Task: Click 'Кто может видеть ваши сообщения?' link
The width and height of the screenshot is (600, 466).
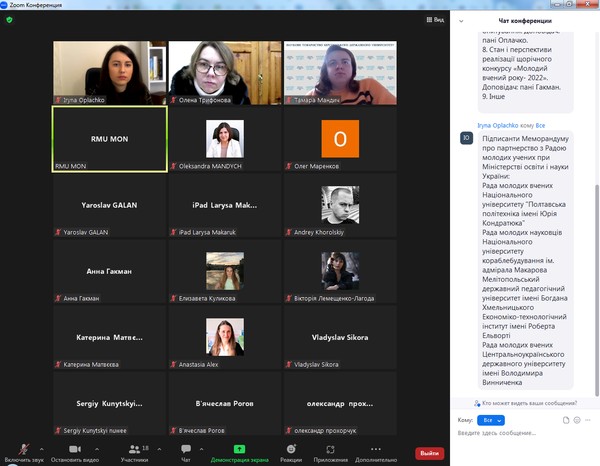Action: tap(529, 403)
